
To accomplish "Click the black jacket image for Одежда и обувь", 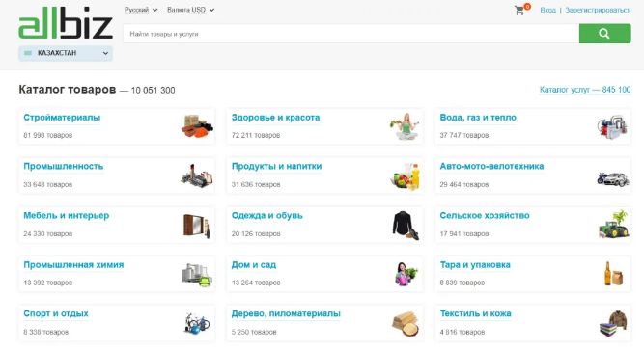I will tap(406, 225).
